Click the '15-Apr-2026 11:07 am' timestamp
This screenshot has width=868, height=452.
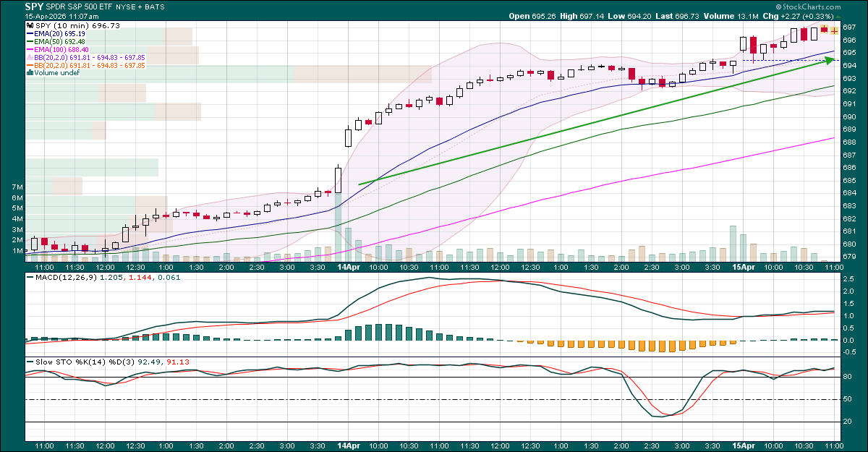(x=61, y=16)
